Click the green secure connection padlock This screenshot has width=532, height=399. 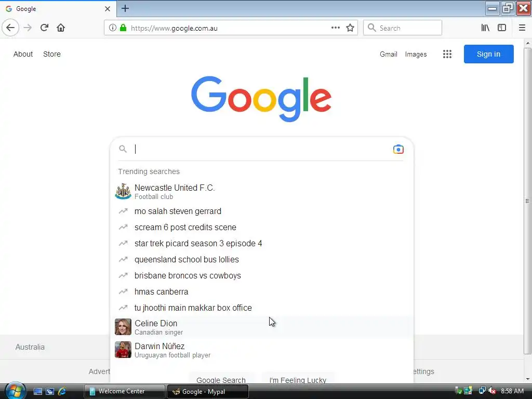tap(123, 28)
